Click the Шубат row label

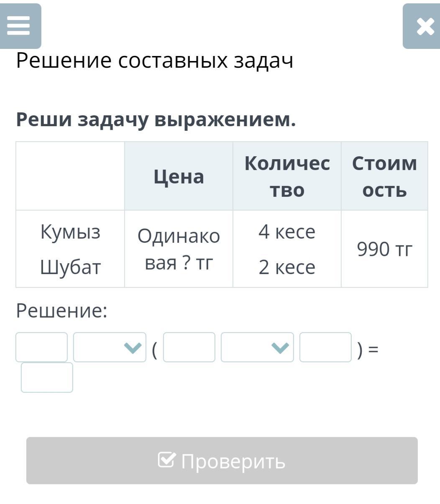click(x=70, y=267)
